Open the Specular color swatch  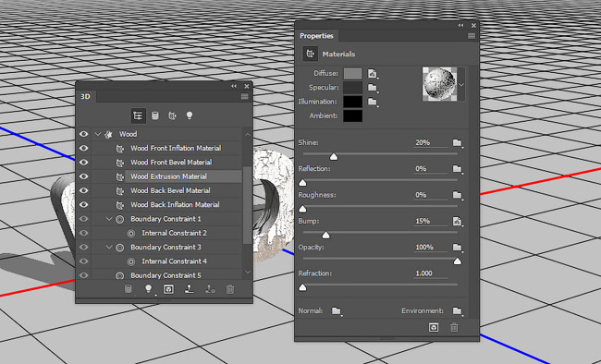[x=352, y=88]
